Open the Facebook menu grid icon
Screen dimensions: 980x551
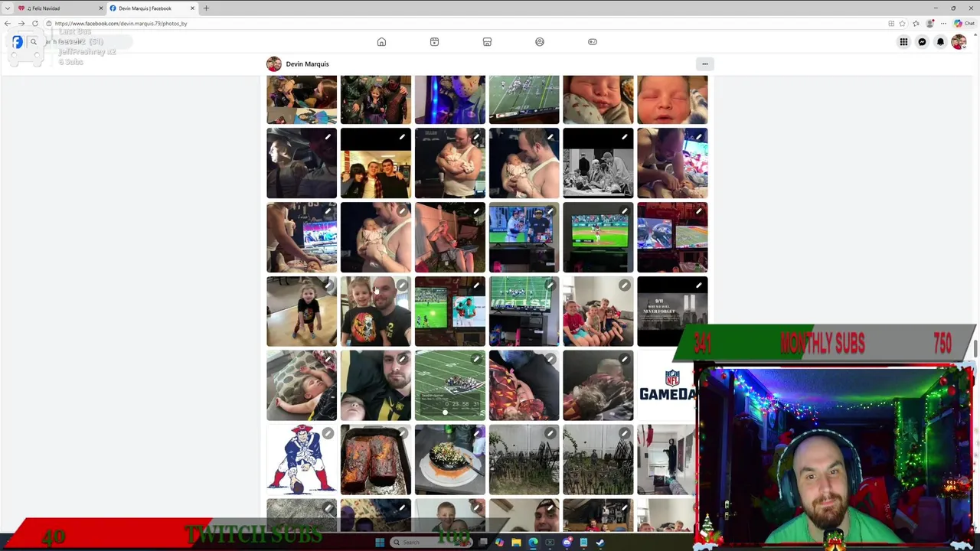(903, 42)
